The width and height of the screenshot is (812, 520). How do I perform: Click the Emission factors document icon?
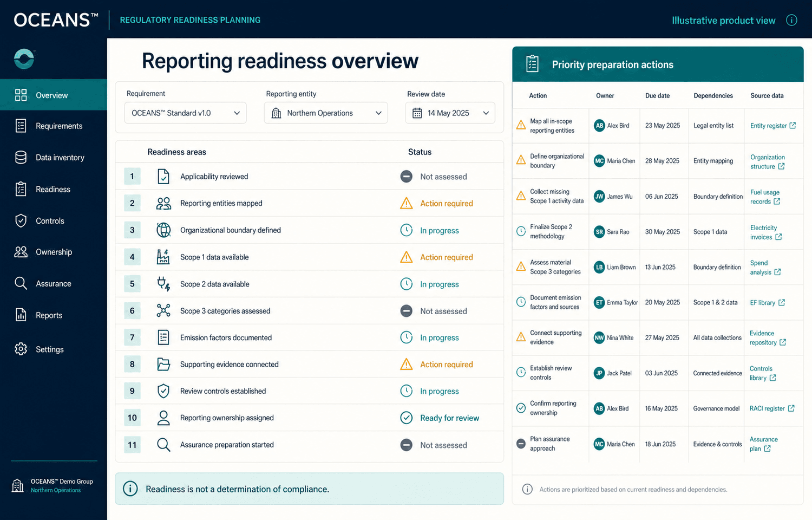[x=163, y=337]
